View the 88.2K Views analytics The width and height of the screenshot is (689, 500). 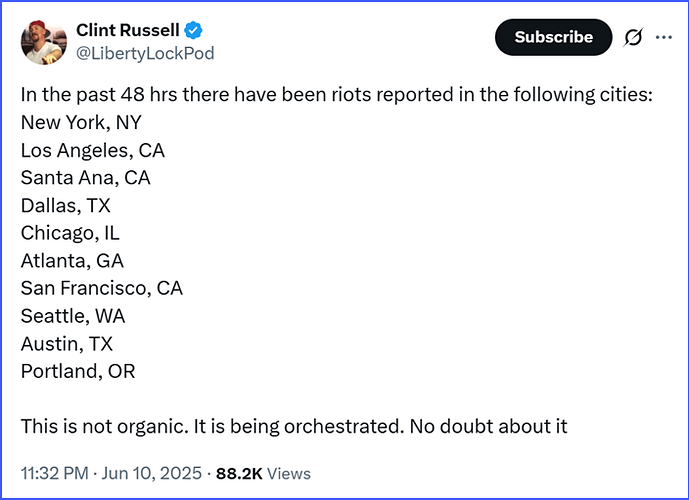(x=263, y=474)
